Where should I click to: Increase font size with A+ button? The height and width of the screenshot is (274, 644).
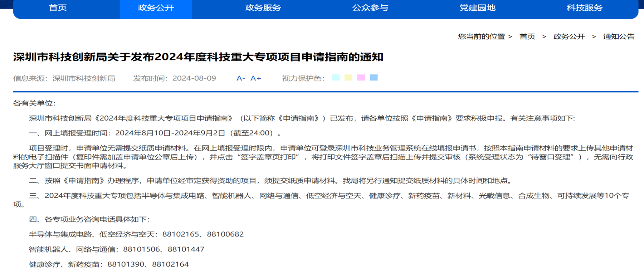point(255,78)
